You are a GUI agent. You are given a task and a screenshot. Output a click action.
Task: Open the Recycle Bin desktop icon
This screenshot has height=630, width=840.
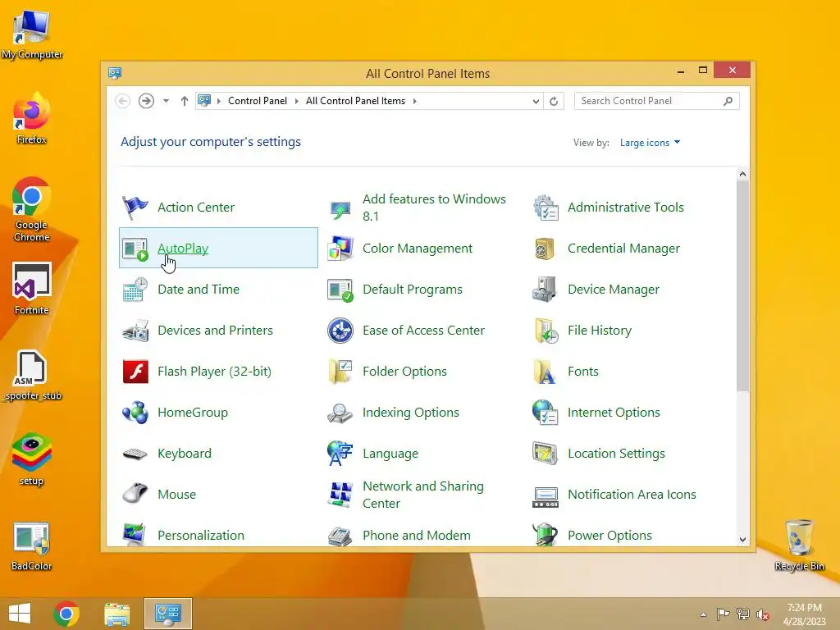(x=799, y=545)
